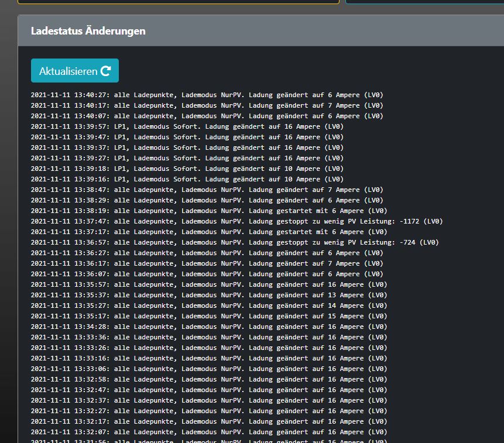This screenshot has height=443, width=504.
Task: Select the log entry at 13:40:27
Action: coord(207,95)
